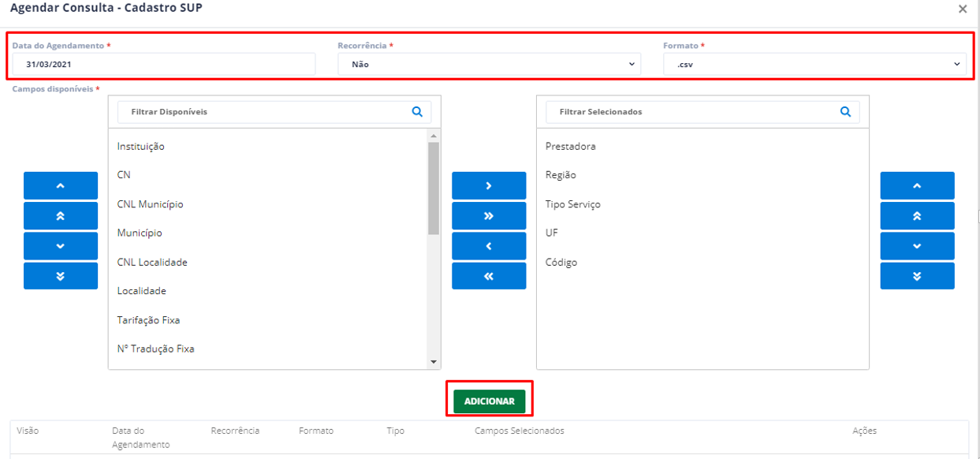Click search icon in Filtrar Disponíveis box
Viewport: 980px width, 459px height.
tap(417, 112)
